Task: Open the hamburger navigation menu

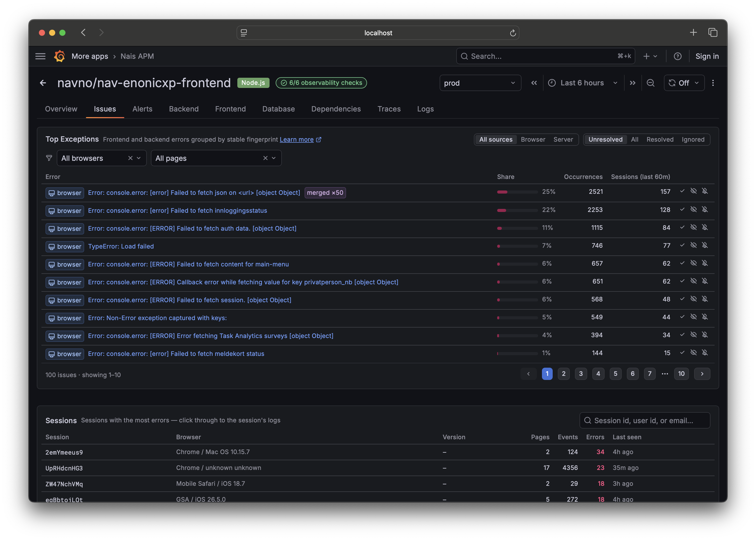Action: point(40,56)
